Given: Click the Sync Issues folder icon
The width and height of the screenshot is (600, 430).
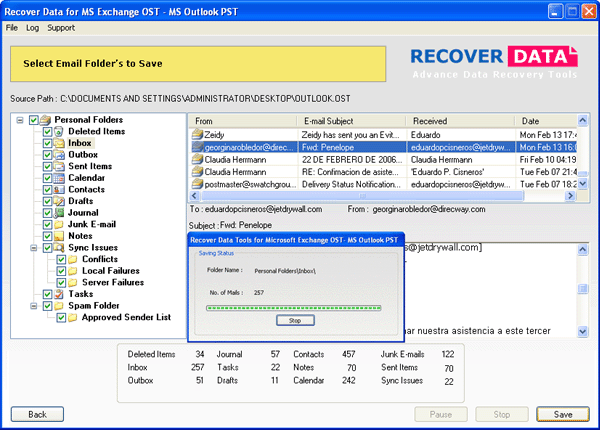Looking at the screenshot, I should tap(59, 248).
